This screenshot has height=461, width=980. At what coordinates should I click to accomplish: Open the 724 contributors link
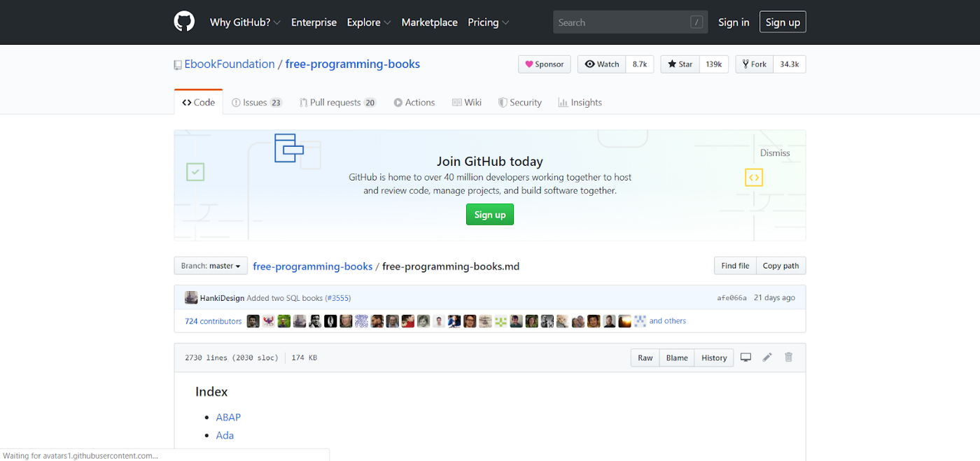(x=213, y=321)
